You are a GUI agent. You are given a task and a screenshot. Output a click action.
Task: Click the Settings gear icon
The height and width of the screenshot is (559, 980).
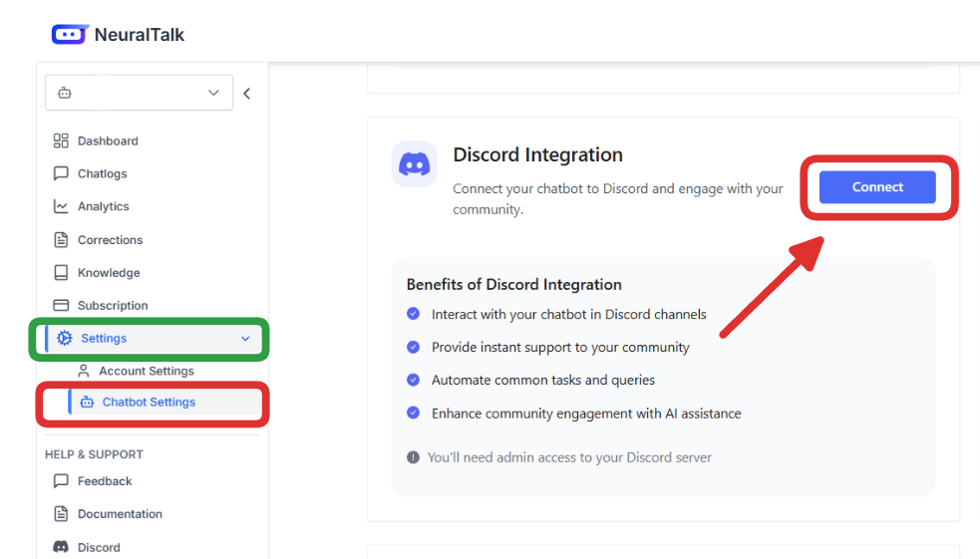point(65,338)
